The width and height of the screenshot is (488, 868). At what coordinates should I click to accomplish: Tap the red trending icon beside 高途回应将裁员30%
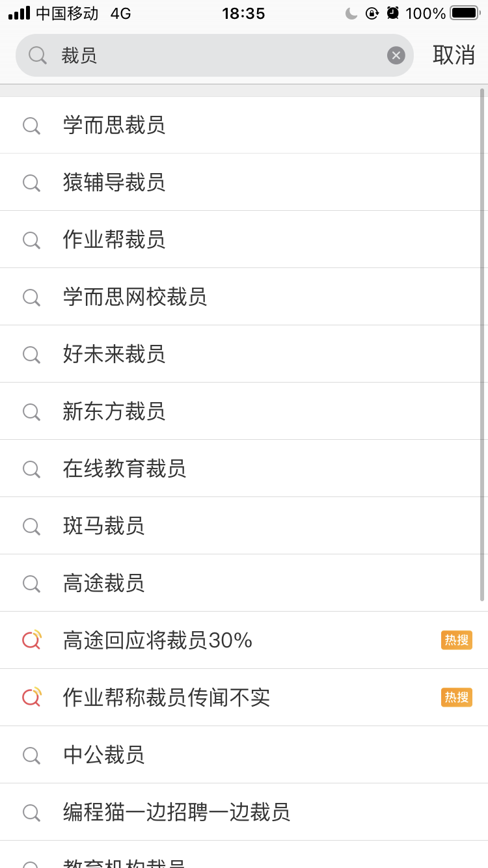tap(31, 640)
